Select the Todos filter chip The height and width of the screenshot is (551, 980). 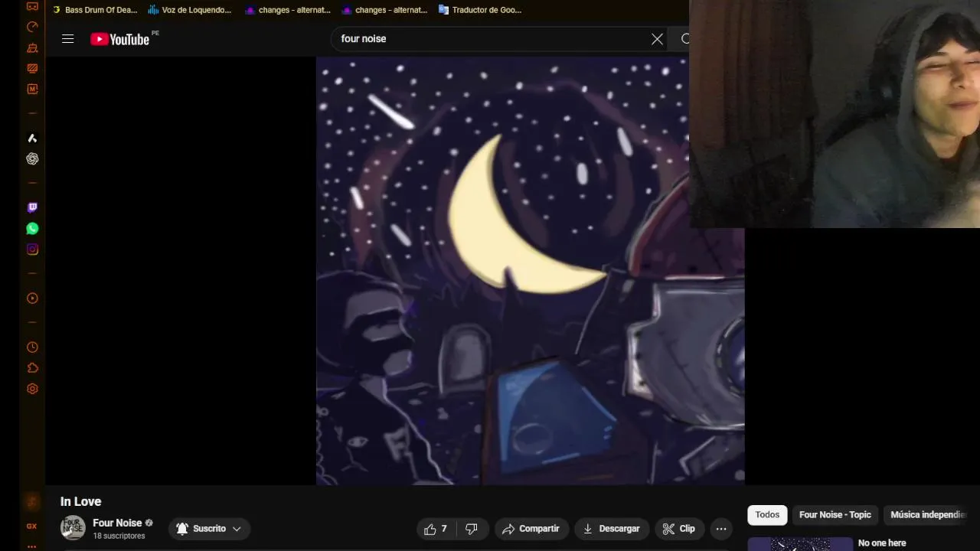(x=767, y=515)
